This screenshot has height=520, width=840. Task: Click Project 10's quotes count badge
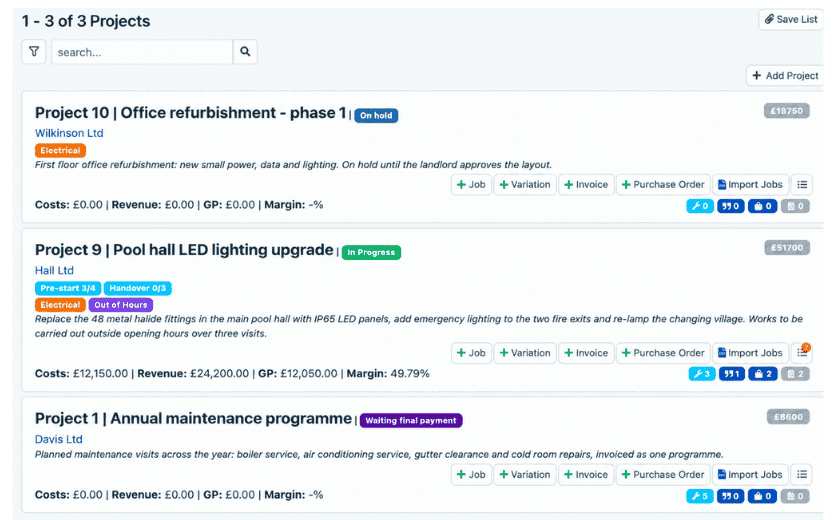pyautogui.click(x=731, y=206)
